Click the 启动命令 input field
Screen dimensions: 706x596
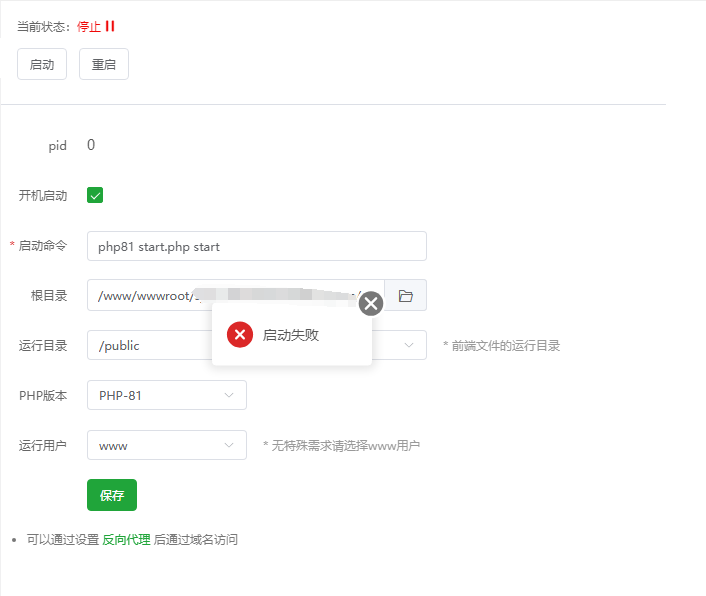point(257,246)
